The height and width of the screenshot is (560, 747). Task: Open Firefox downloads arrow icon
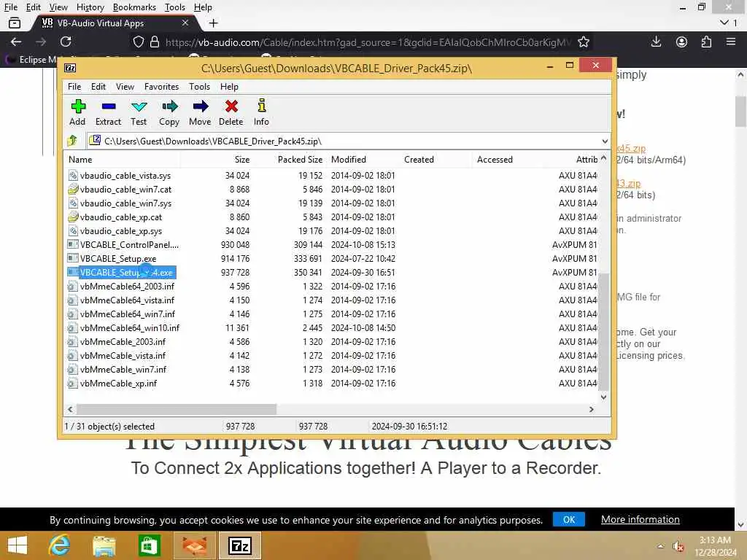(x=656, y=42)
